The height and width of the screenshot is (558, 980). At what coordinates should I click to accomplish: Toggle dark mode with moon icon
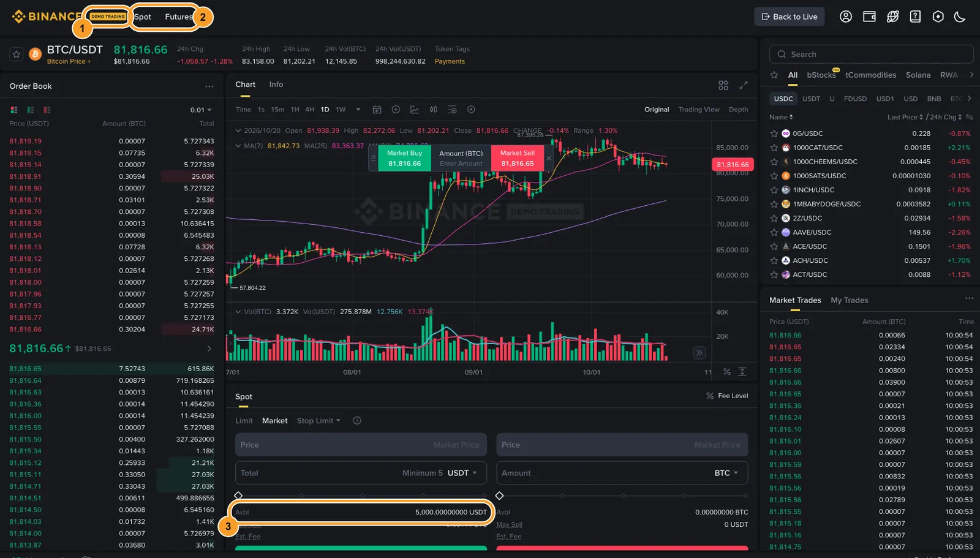tap(960, 17)
